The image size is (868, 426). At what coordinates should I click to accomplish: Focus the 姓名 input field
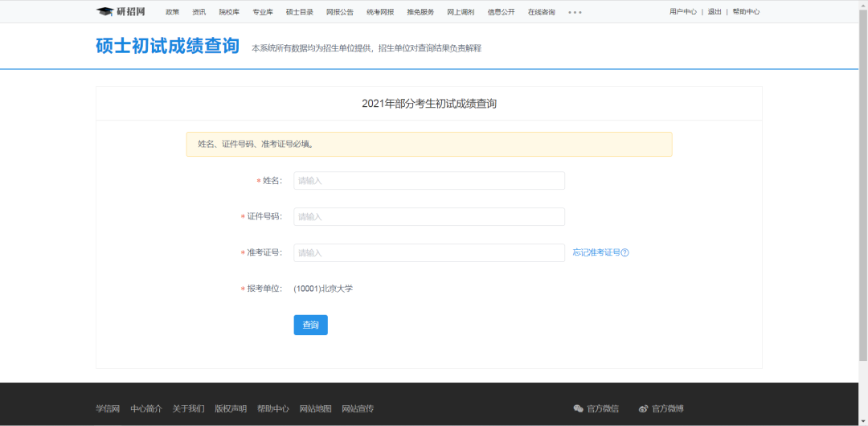click(x=428, y=181)
